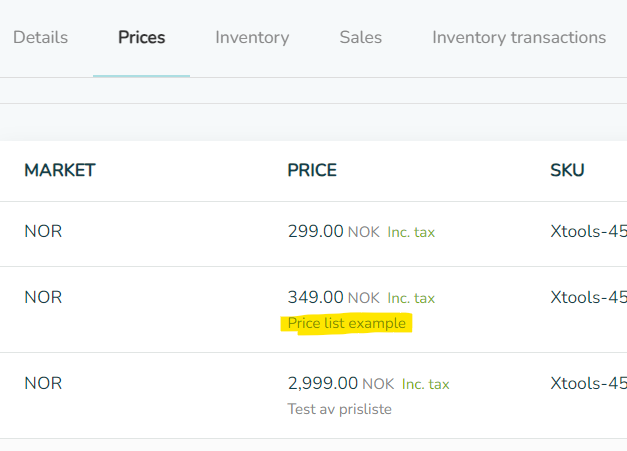This screenshot has width=627, height=451.
Task: Click the MARKET column header
Action: 60,170
